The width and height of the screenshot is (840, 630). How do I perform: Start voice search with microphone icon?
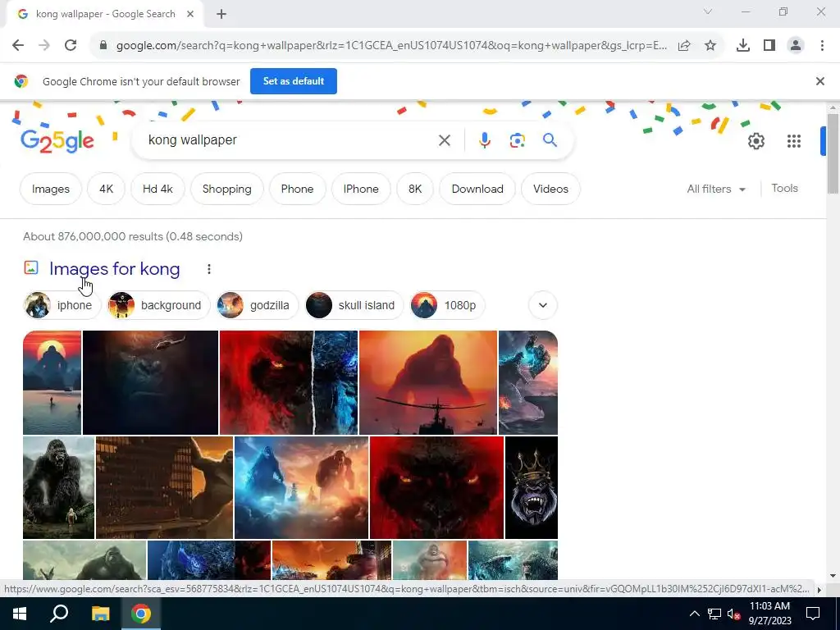(484, 140)
